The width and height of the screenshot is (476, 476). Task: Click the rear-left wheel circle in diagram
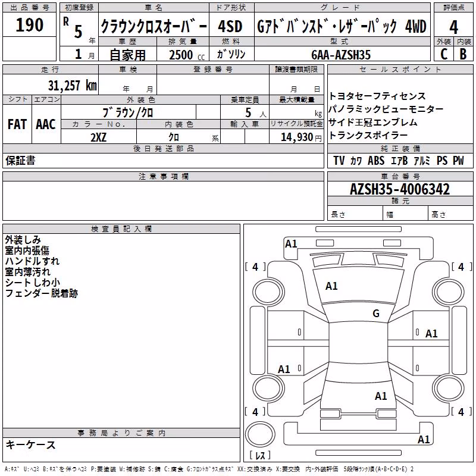tap(268, 389)
